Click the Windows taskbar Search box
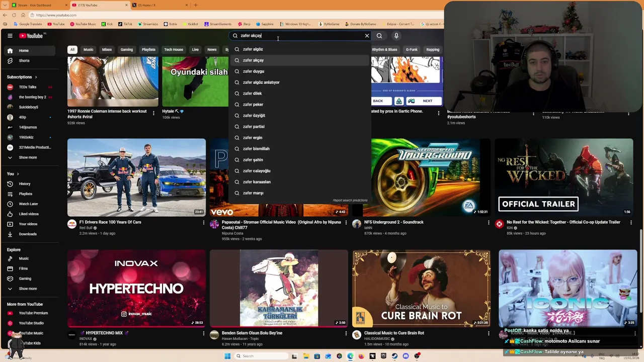 262,356
